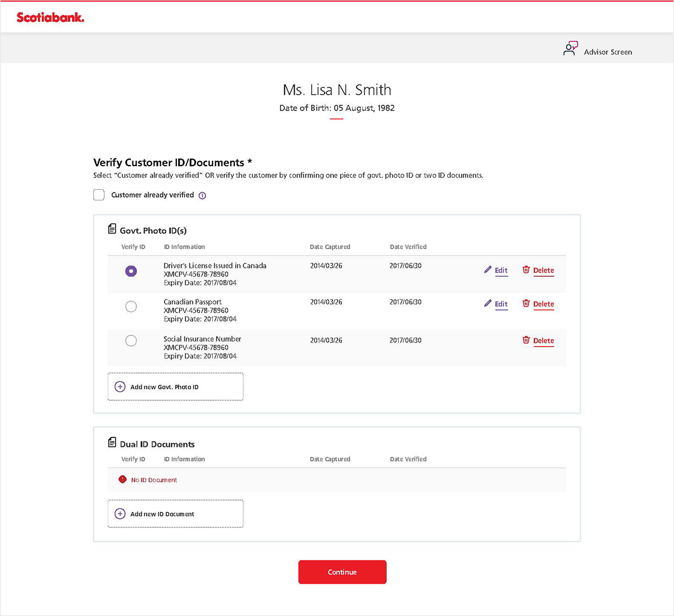Select Social Insurance Number radio button
Image resolution: width=674 pixels, height=616 pixels.
[x=131, y=341]
